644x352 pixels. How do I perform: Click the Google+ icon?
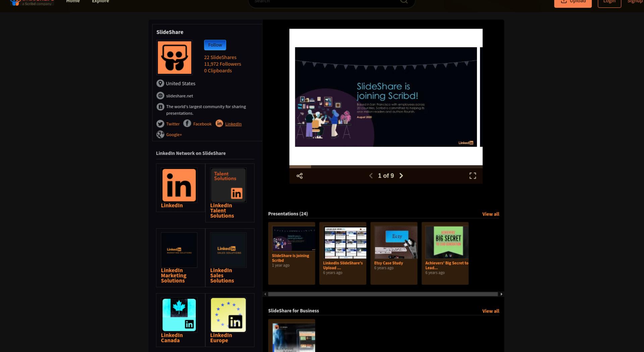click(160, 134)
